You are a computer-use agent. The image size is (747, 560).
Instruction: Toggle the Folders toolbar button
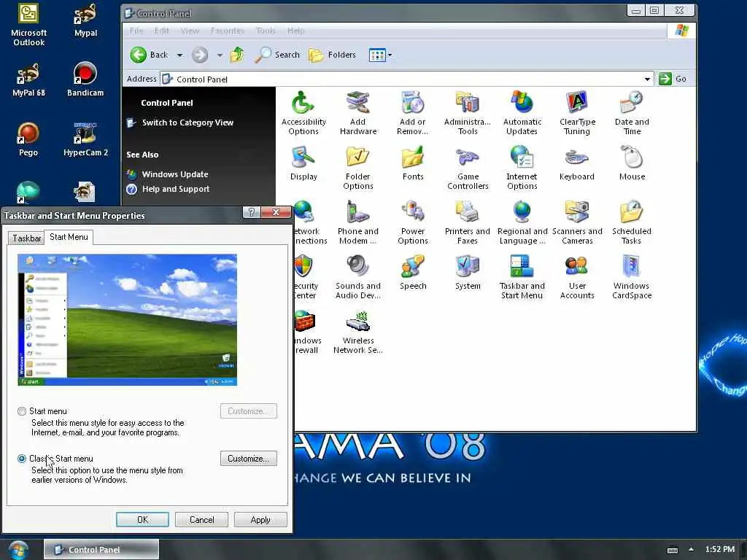[x=332, y=55]
